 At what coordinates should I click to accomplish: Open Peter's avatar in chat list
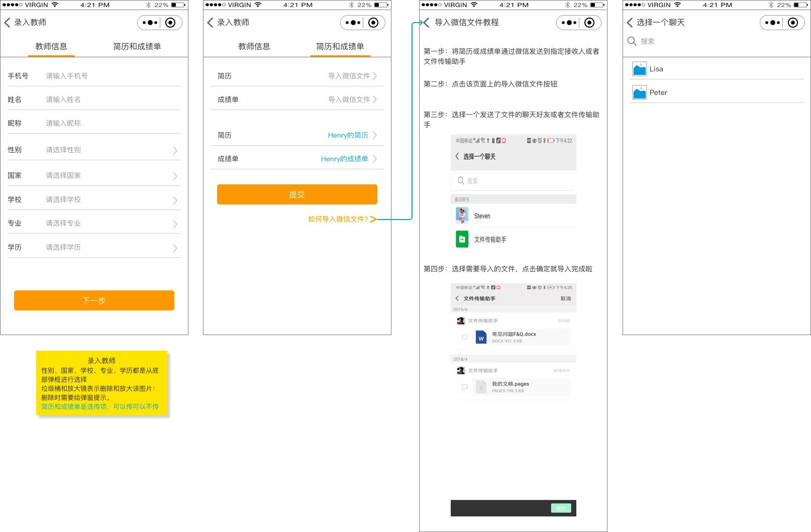tap(639, 93)
